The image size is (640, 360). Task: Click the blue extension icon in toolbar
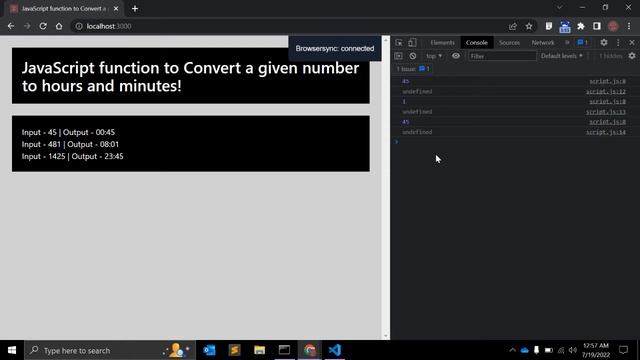[565, 27]
